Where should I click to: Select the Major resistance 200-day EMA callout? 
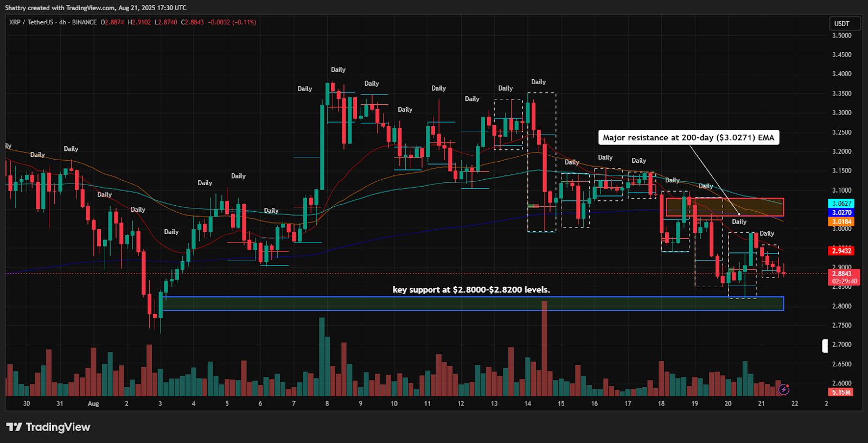point(688,137)
